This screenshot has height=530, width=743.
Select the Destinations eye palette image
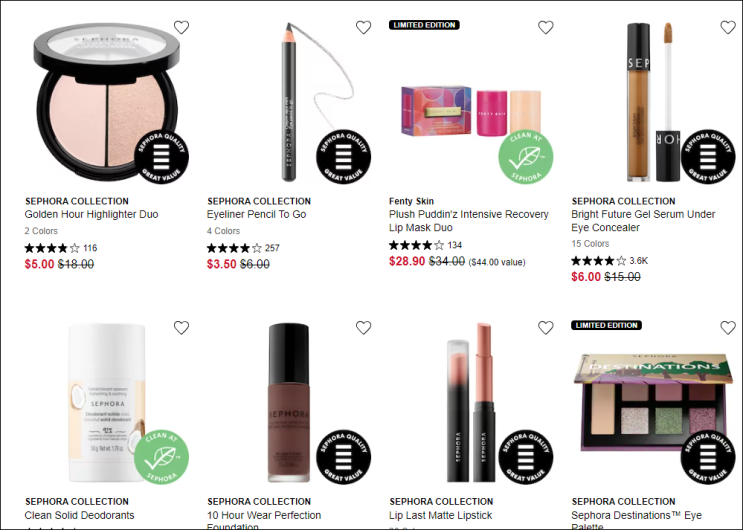(653, 402)
